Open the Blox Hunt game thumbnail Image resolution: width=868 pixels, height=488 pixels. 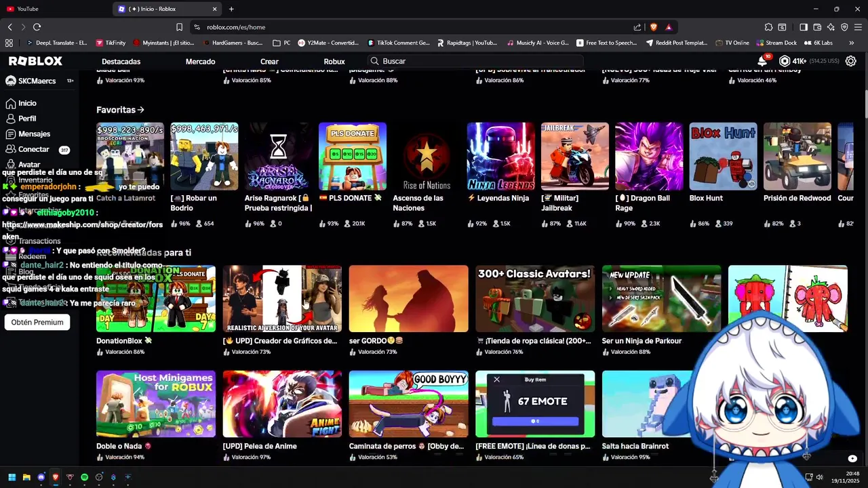(723, 157)
